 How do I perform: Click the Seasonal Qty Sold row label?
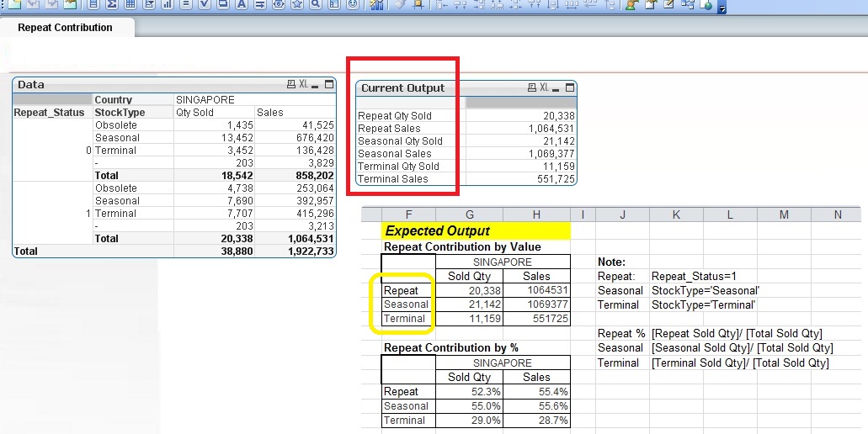coord(400,141)
